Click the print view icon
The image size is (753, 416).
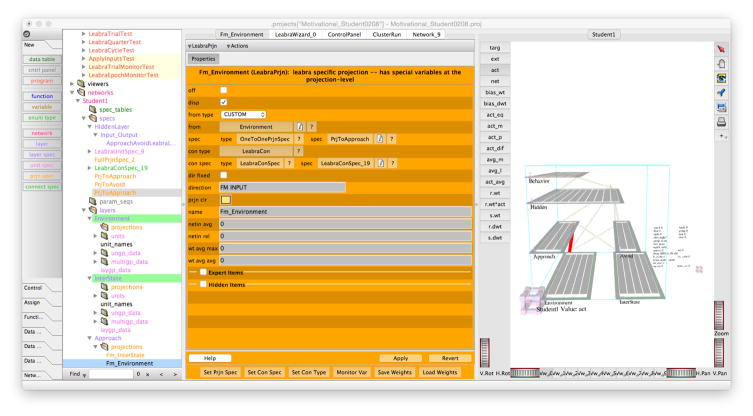pos(721,122)
